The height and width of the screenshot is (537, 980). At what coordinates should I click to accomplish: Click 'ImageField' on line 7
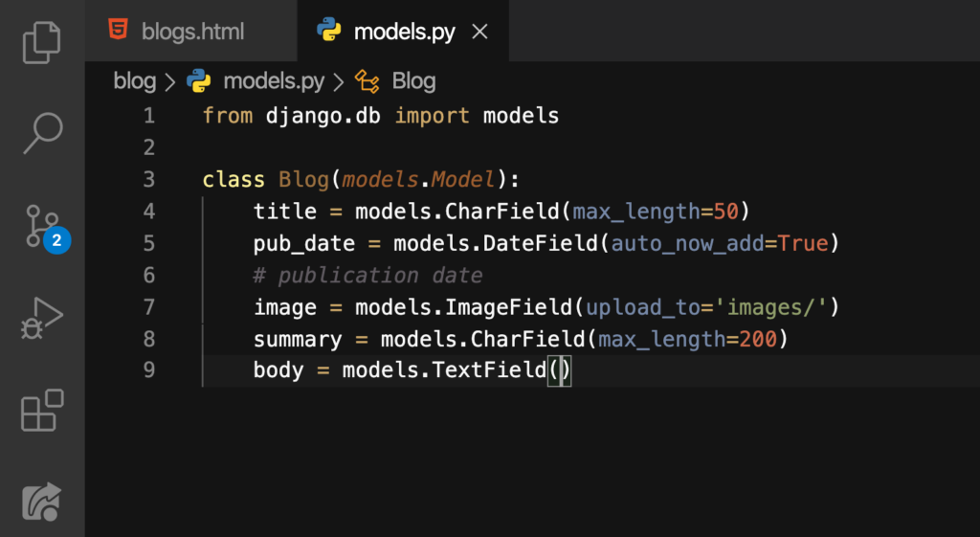[x=508, y=307]
